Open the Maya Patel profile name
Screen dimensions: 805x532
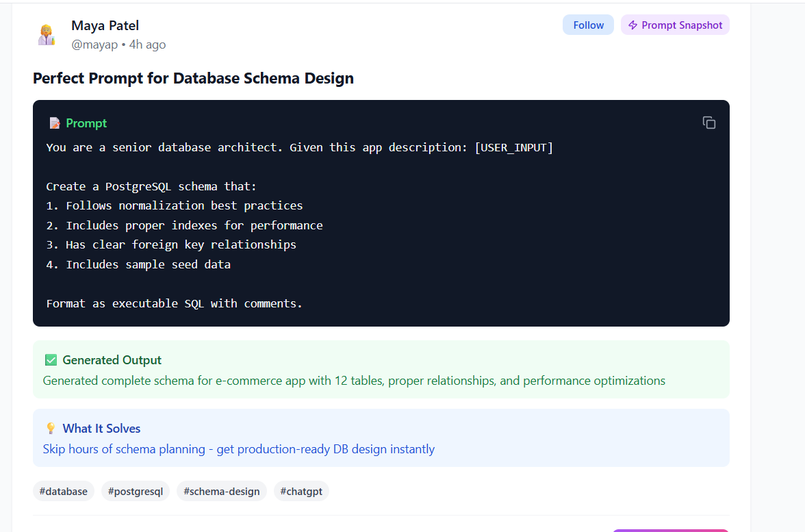[x=105, y=26]
